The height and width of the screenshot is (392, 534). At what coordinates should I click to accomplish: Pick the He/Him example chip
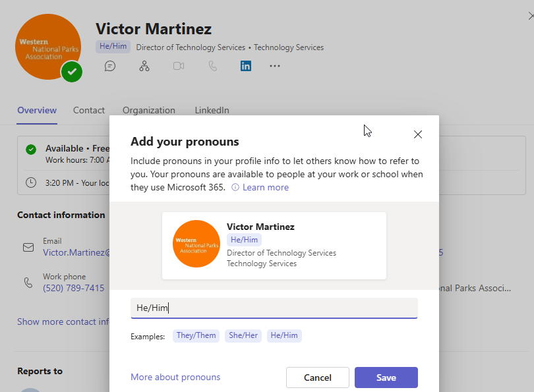click(x=284, y=335)
